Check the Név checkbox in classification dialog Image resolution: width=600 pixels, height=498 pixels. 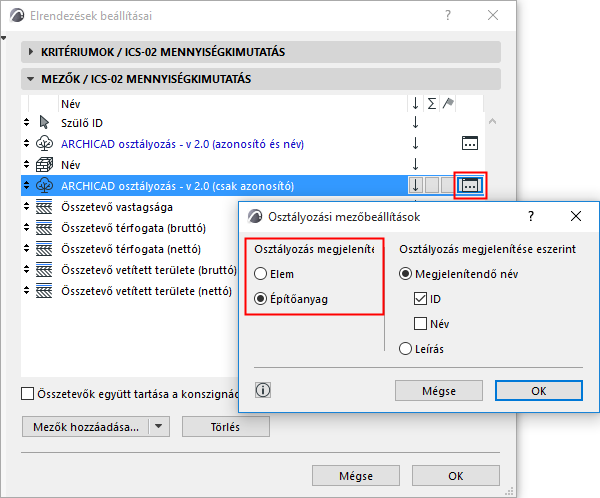(420, 323)
